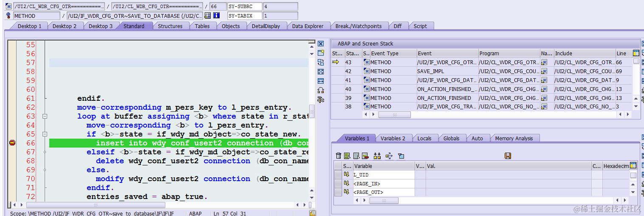This screenshot has width=644, height=216.
Task: Click the gear icon next to the METHOD field
Action: 8,16
